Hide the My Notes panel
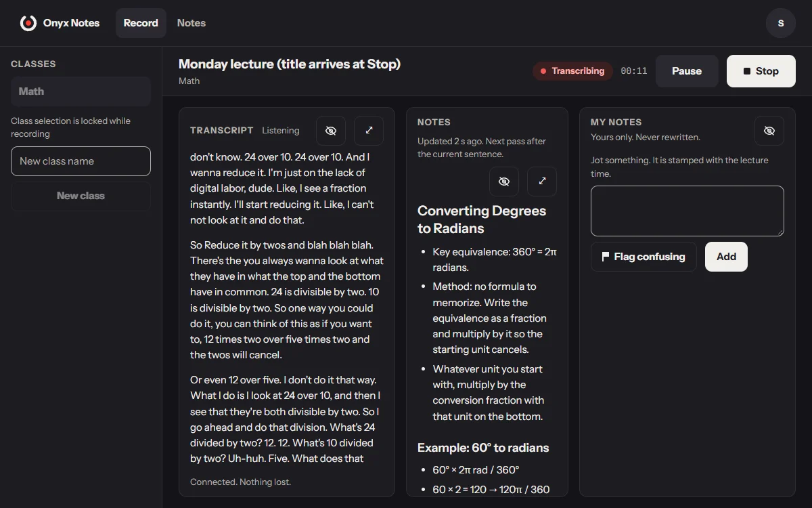Viewport: 812px width, 508px height. pyautogui.click(x=769, y=131)
